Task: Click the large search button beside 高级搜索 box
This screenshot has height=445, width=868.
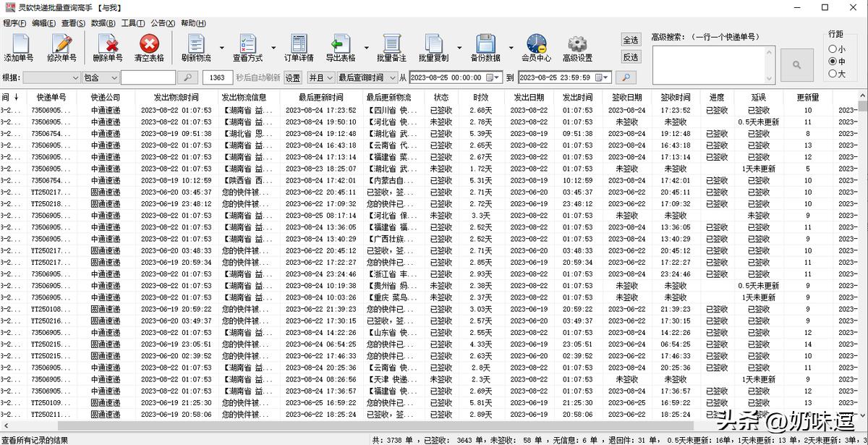Action: click(x=797, y=65)
